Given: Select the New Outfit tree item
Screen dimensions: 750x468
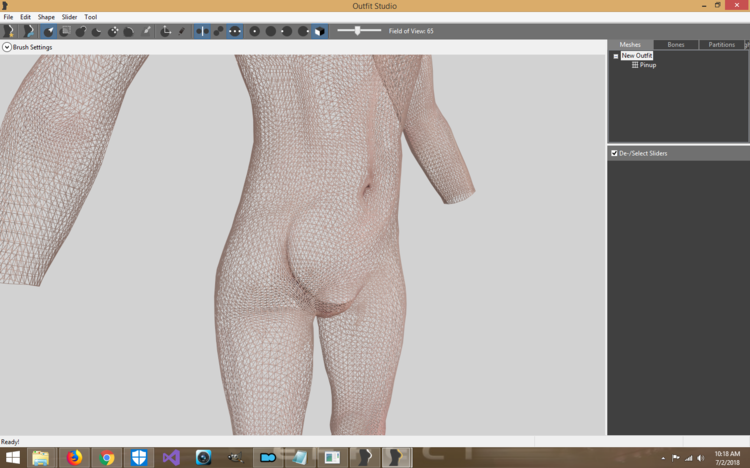Looking at the screenshot, I should [637, 56].
